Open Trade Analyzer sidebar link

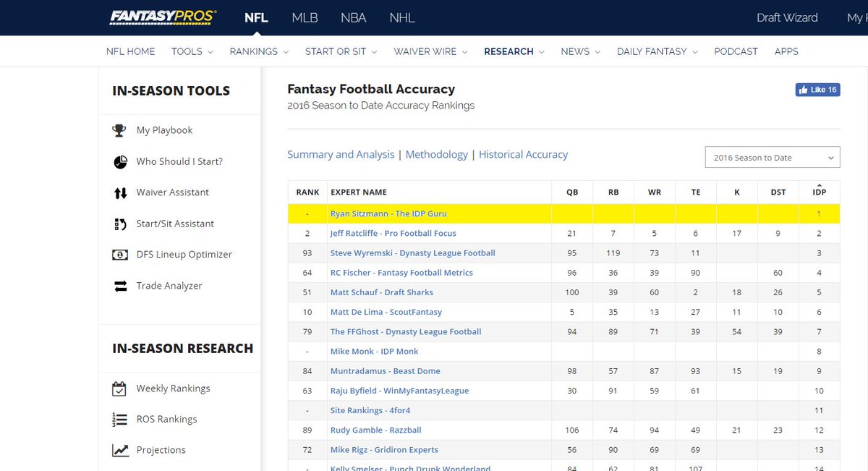tap(169, 286)
